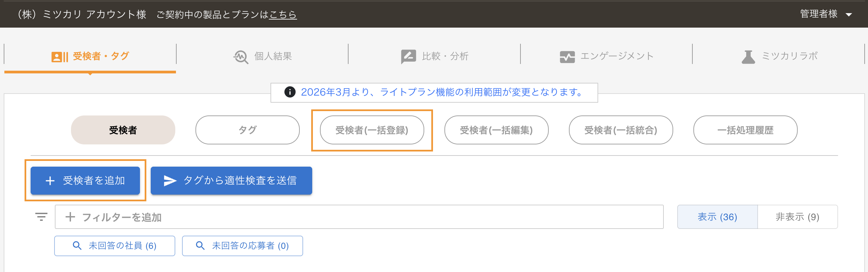This screenshot has height=272, width=868.
Task: Click the plus icon in フィルターを追加 field
Action: [x=70, y=217]
